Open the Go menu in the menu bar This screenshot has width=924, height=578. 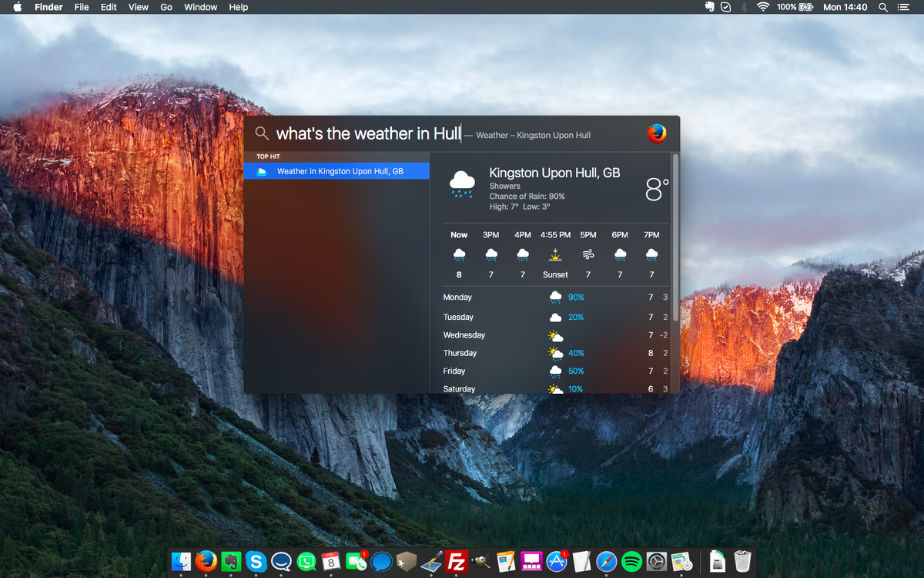pos(166,7)
